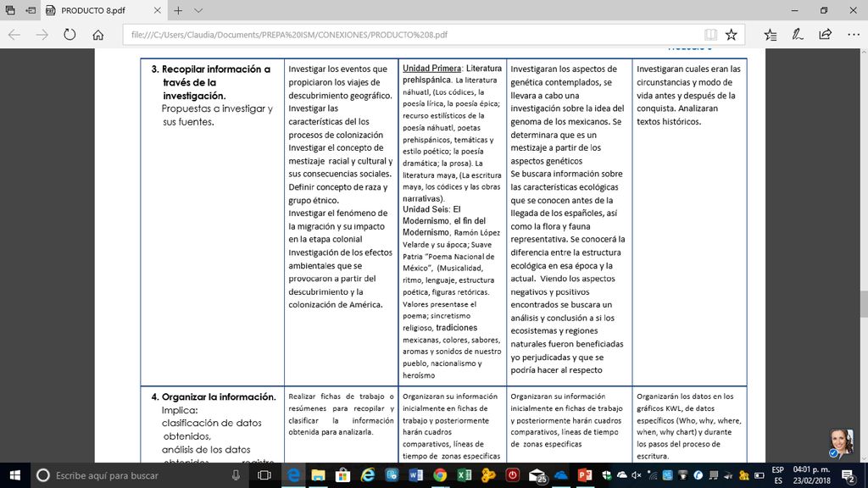Click underlined text "Unidad Primera"
The image size is (868, 488).
[x=431, y=69]
